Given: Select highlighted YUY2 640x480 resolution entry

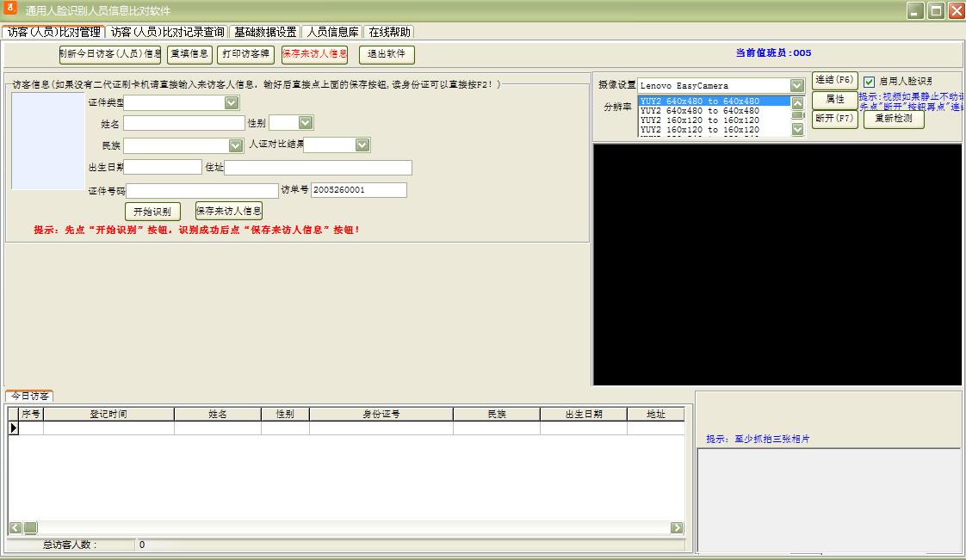Looking at the screenshot, I should (x=714, y=102).
